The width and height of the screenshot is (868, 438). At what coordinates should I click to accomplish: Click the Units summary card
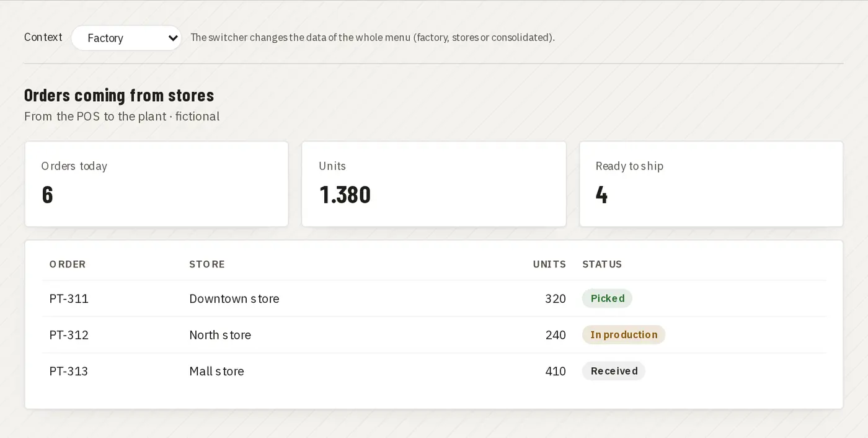click(x=433, y=184)
